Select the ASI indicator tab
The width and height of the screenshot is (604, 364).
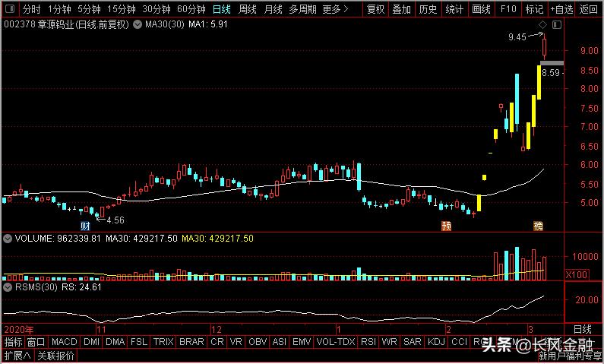pyautogui.click(x=280, y=341)
